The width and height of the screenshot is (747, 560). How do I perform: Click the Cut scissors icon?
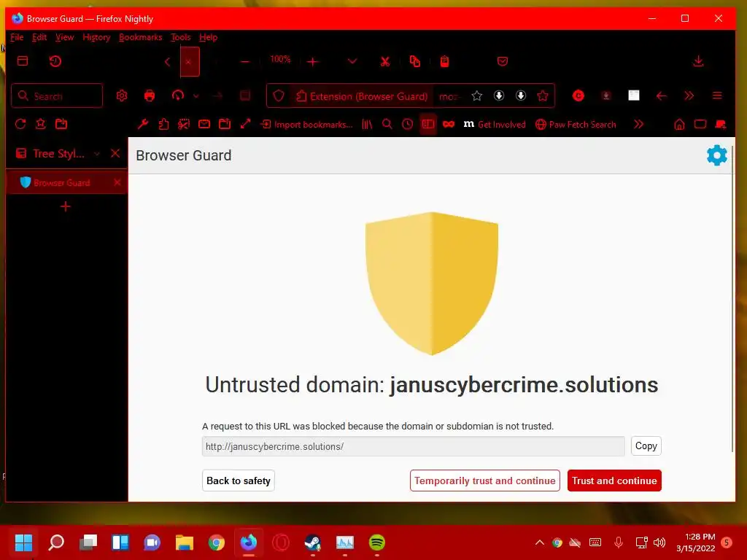click(x=385, y=61)
